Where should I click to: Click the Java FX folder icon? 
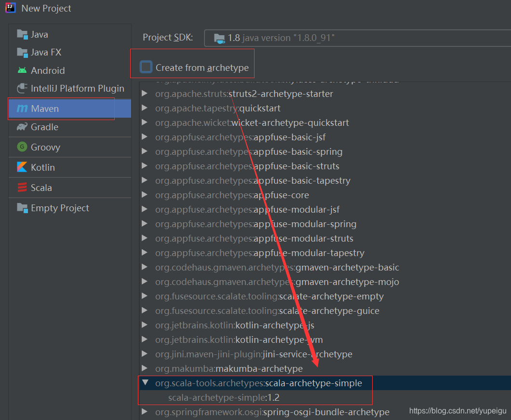22,52
